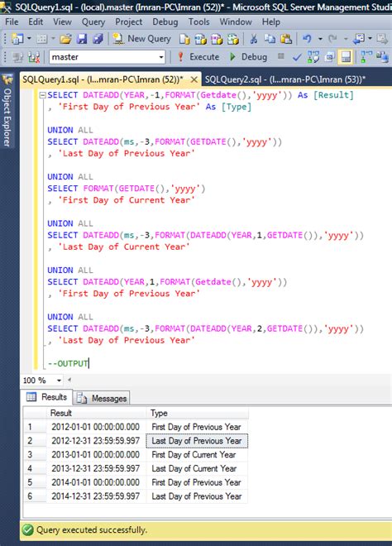This screenshot has height=546, width=392.
Task: Click the Cancel Executing Query stop icon
Action: [x=280, y=56]
